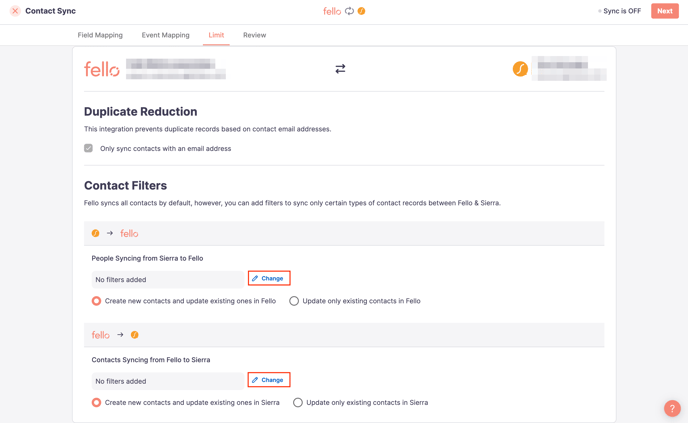Click Sierra icon in Sierra-to-fello section header

(x=95, y=233)
